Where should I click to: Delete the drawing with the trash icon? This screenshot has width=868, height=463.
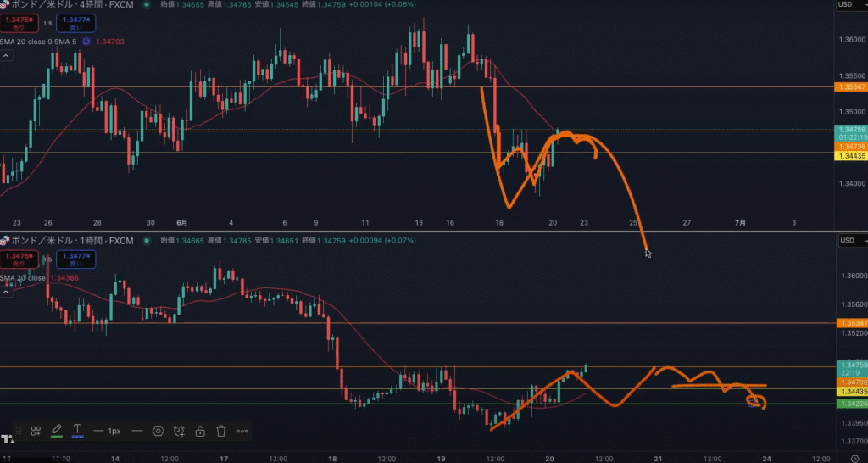[221, 431]
